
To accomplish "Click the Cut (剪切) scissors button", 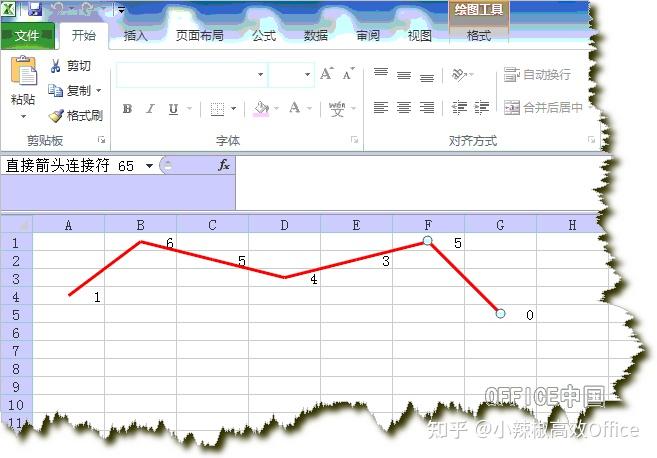I will [x=70, y=66].
